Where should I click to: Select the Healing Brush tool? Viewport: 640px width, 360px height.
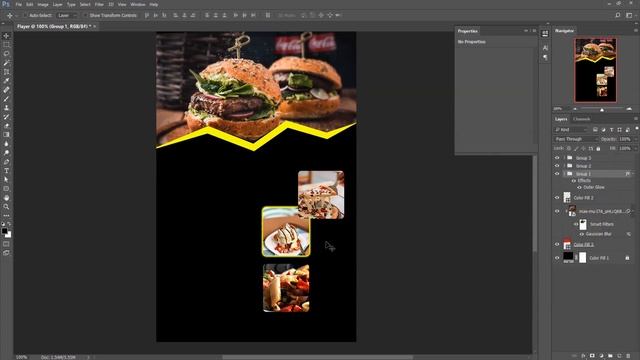pos(6,90)
